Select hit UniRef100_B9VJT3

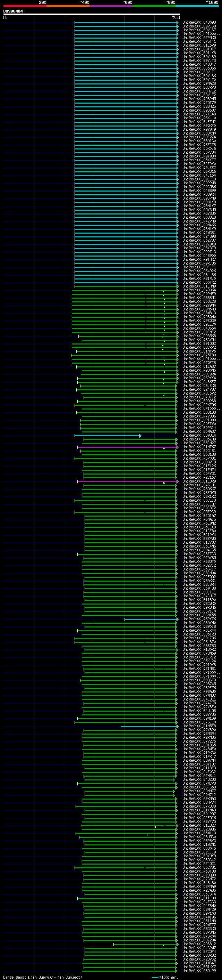[x=199, y=60]
